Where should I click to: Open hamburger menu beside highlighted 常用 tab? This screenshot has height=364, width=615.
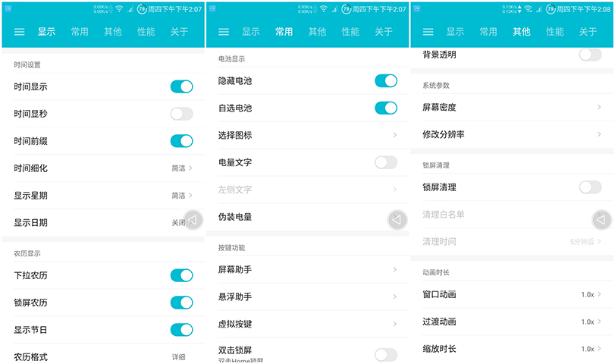[224, 32]
